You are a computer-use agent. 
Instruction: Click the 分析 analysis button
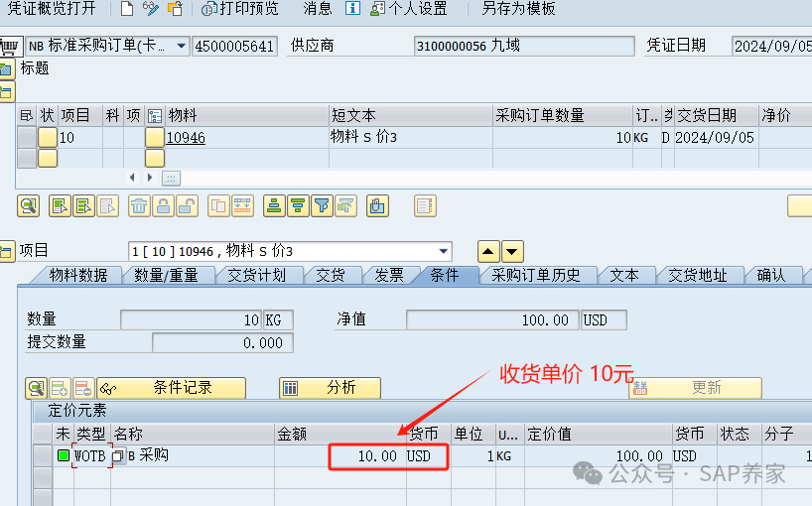pos(330,388)
